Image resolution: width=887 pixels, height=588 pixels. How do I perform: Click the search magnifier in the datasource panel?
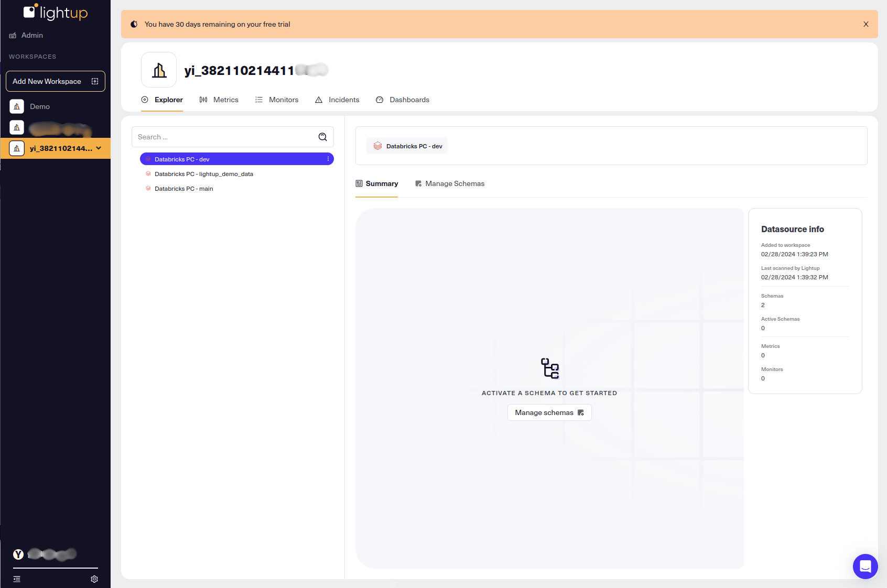click(322, 137)
